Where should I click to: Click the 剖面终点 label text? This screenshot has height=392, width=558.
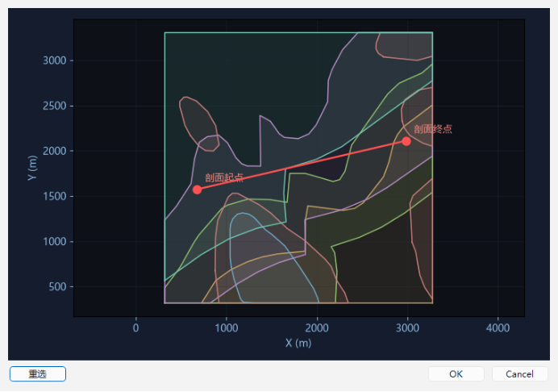point(433,129)
